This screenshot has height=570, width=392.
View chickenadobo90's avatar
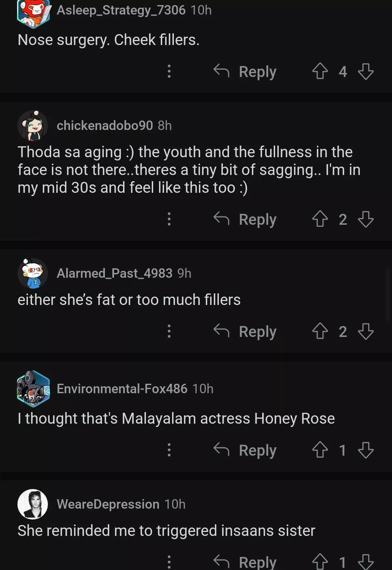pos(33,126)
